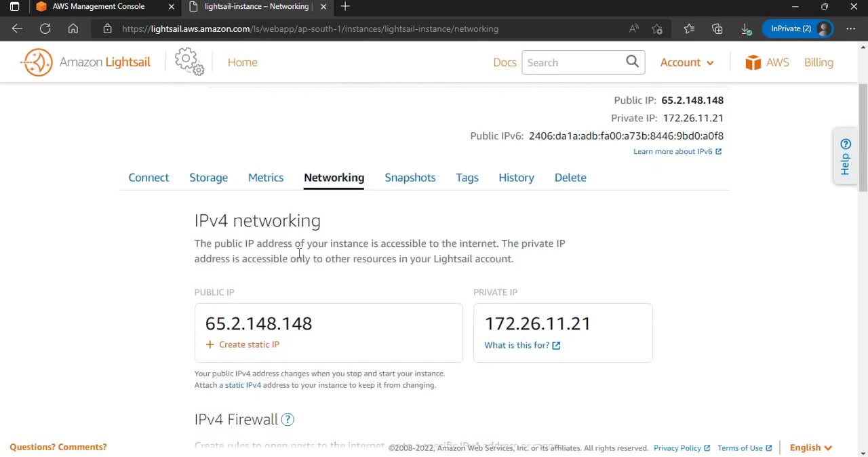The width and height of the screenshot is (868, 457).
Task: Refresh the page with reload icon
Action: 45,28
